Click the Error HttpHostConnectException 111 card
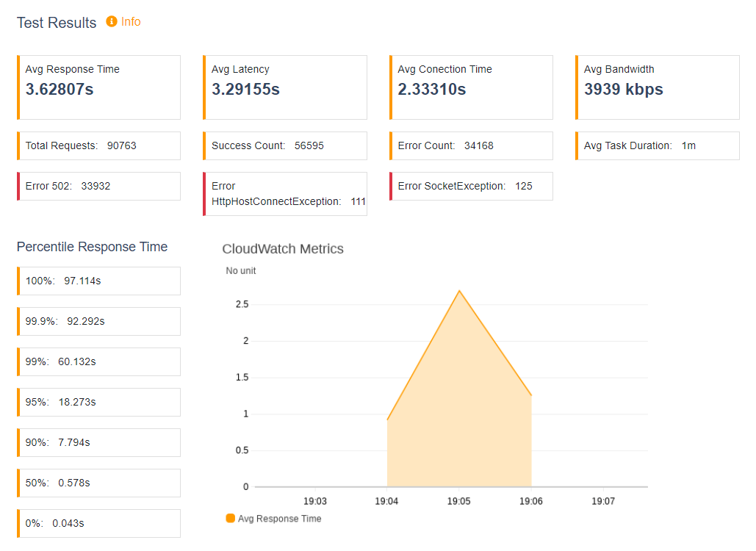 285,194
